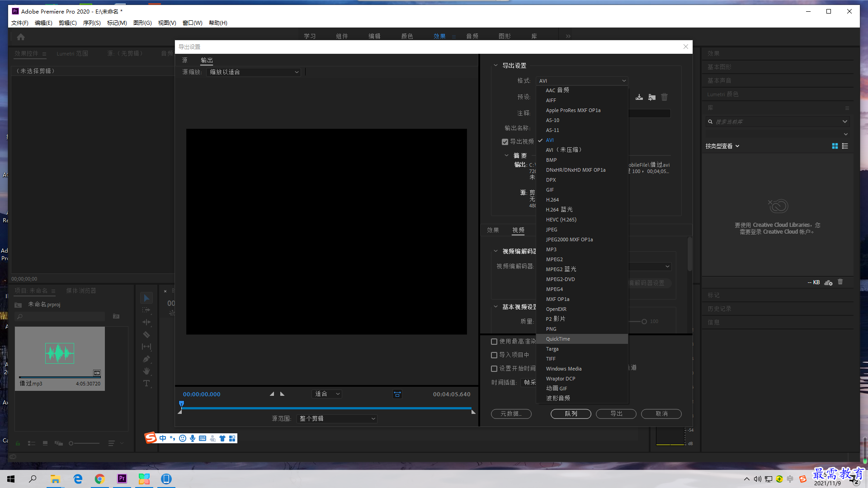Toggle the 导出视频 checkbox
The width and height of the screenshot is (868, 488).
point(505,142)
